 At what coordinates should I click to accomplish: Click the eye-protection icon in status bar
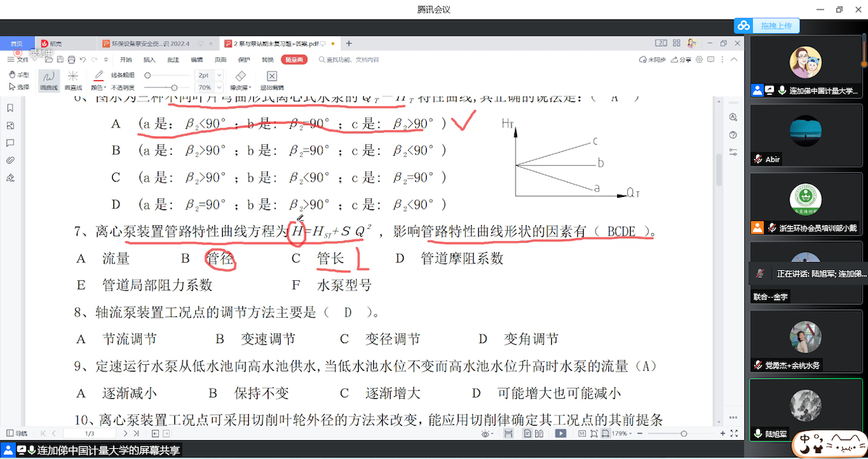point(487,433)
